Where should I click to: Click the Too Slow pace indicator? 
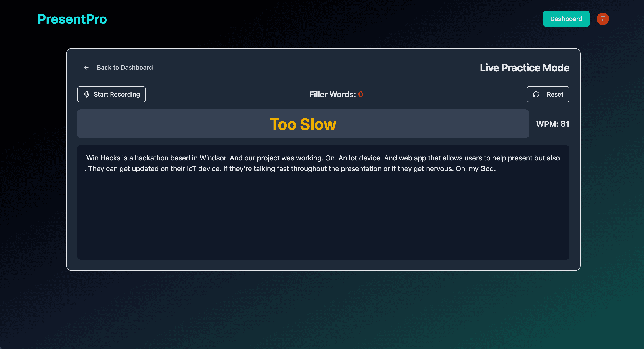(x=303, y=124)
